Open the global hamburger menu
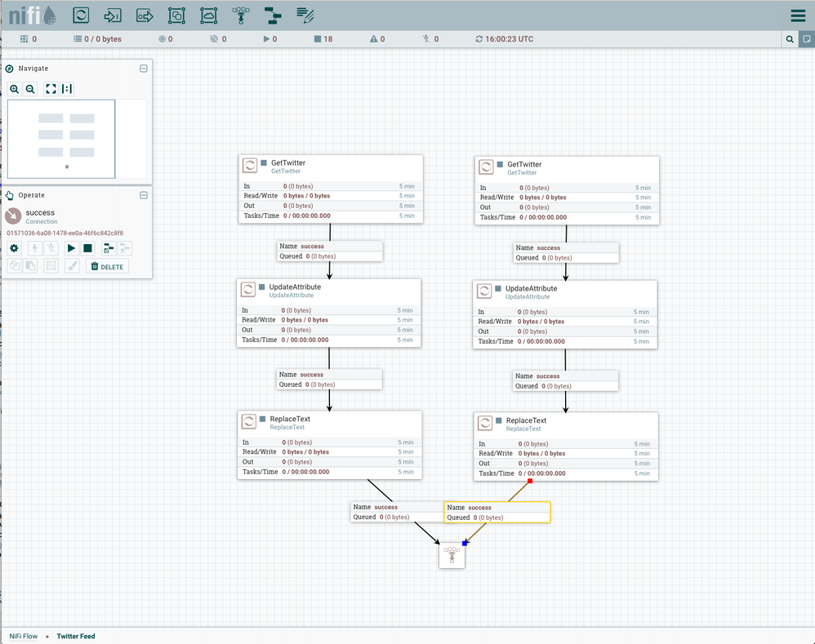Screen dimensions: 815x644 798,15
